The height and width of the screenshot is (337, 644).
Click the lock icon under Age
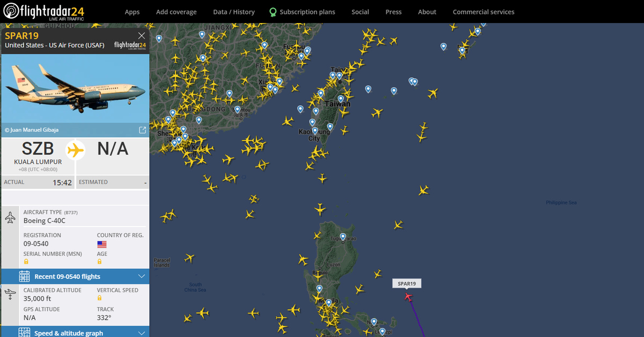coord(99,261)
